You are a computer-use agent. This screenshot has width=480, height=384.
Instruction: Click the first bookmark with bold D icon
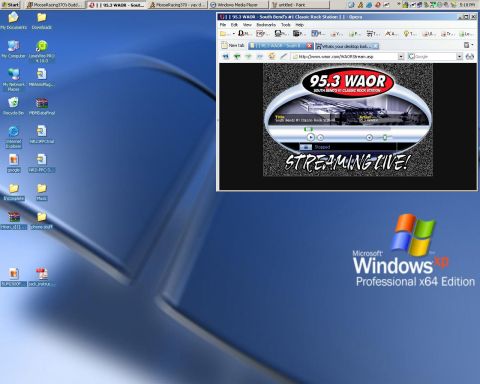pyautogui.click(x=245, y=34)
